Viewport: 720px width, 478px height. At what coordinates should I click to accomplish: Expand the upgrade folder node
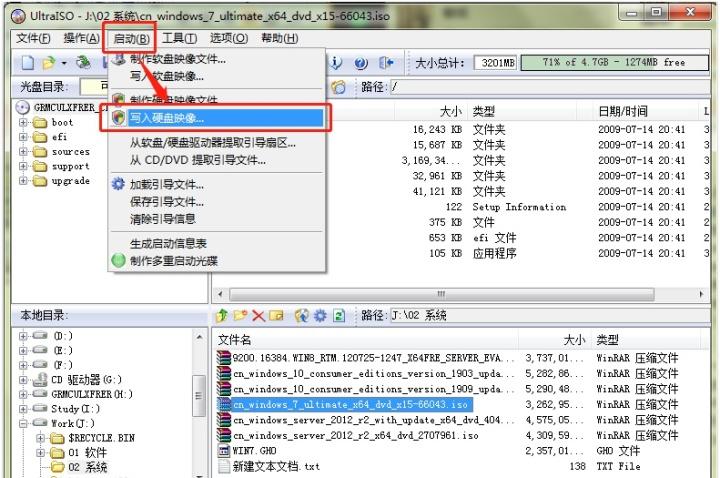click(23, 180)
